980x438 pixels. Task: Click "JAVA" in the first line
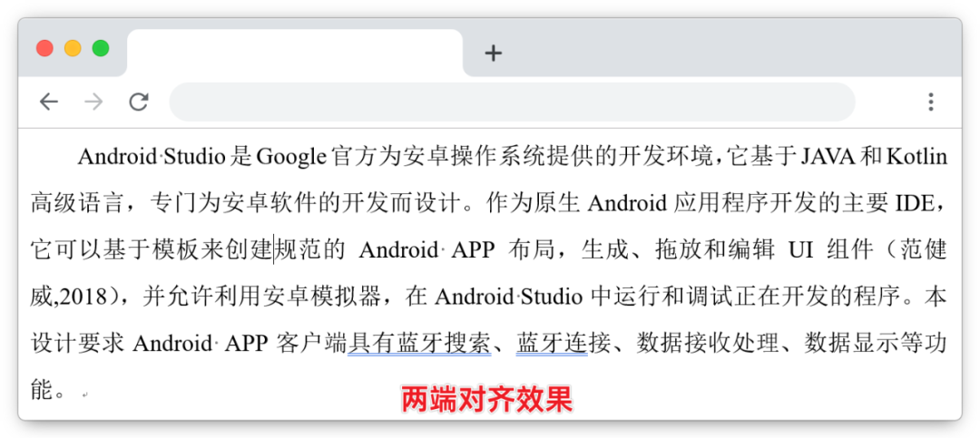(828, 156)
